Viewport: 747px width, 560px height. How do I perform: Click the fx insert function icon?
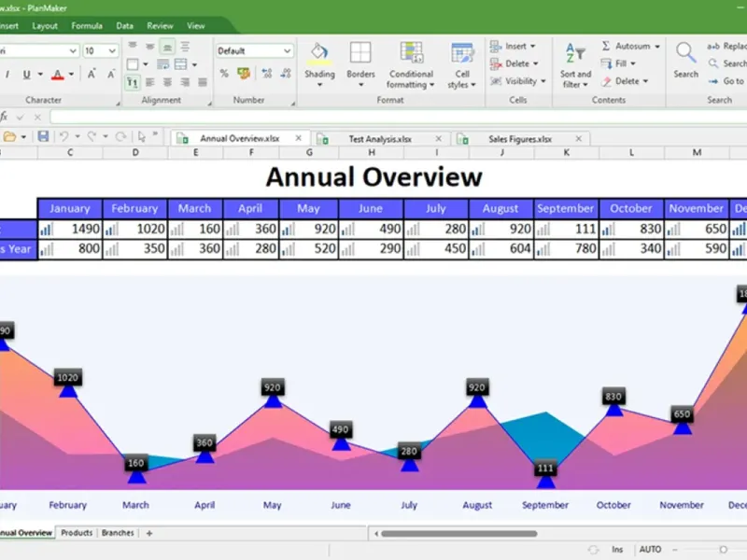(x=4, y=117)
